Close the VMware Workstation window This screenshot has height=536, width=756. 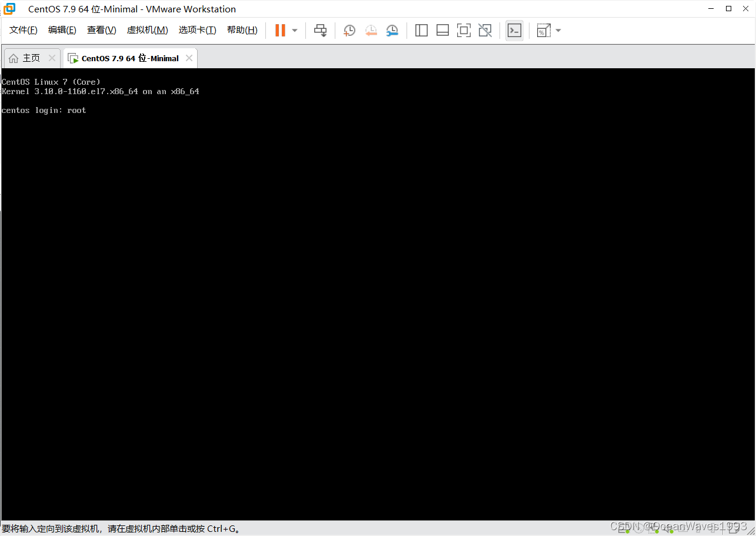pyautogui.click(x=745, y=9)
